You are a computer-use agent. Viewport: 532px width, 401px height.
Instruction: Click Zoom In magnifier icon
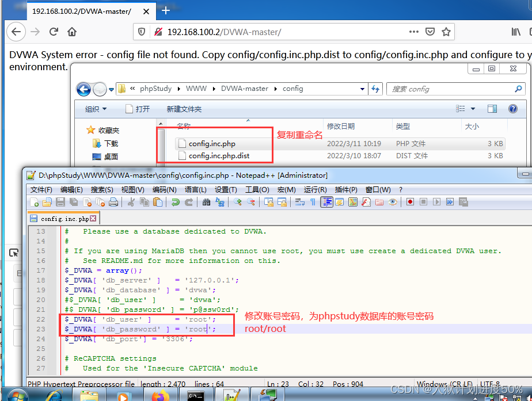click(x=237, y=202)
